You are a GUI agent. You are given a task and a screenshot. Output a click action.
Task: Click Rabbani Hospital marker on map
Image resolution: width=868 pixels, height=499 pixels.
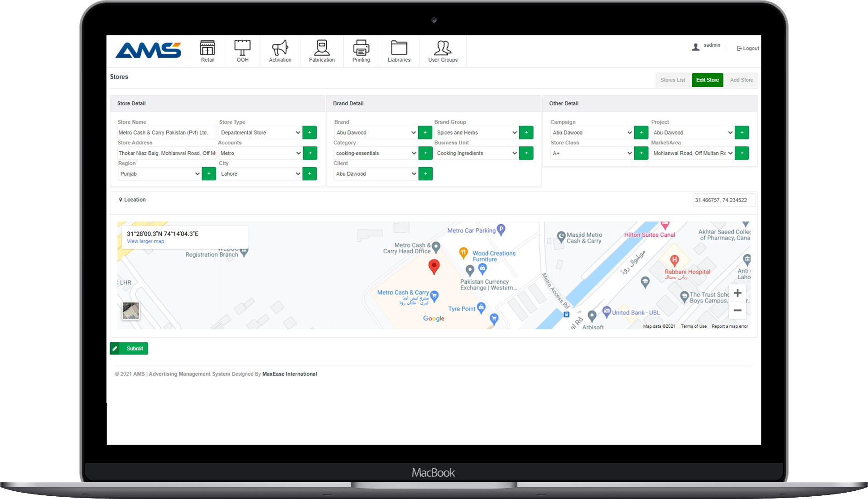coord(675,260)
